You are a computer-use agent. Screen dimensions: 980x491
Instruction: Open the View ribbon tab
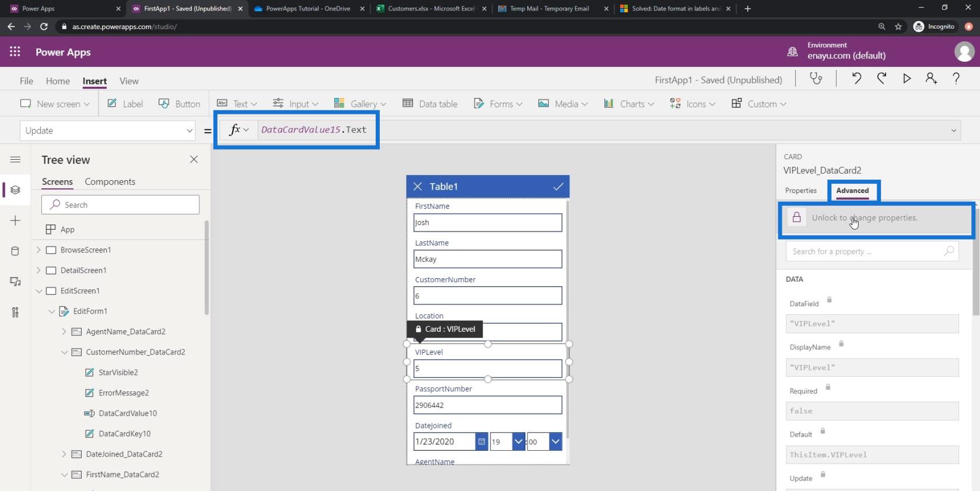click(129, 80)
